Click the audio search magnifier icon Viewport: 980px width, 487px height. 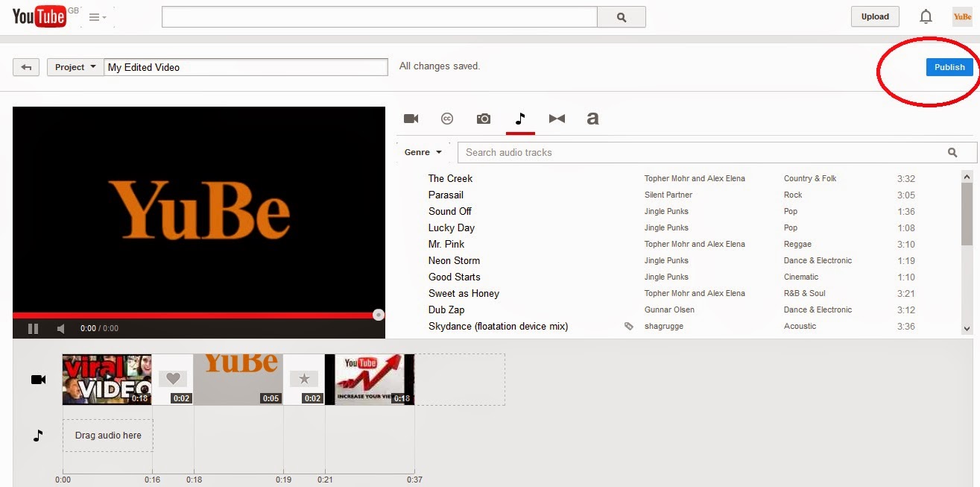point(952,152)
